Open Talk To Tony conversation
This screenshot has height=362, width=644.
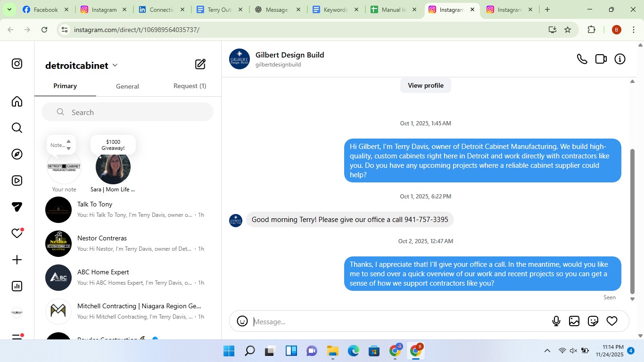pos(127,210)
